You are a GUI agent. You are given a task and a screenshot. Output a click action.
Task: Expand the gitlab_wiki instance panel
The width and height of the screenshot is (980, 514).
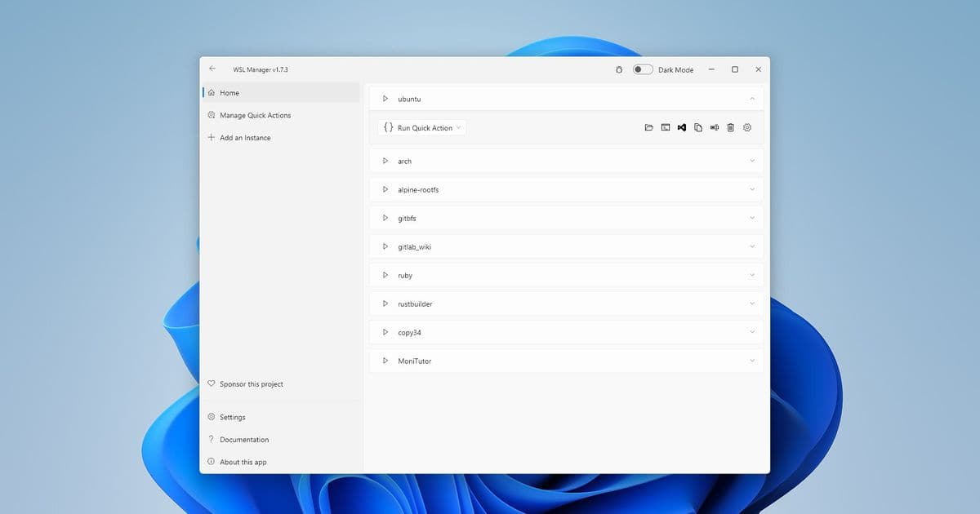(752, 246)
